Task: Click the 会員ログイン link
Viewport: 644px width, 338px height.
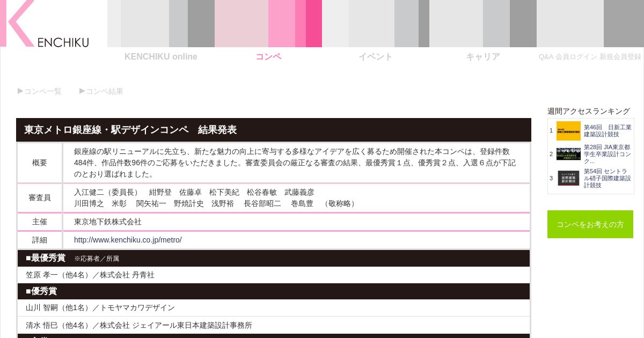Action: (576, 57)
